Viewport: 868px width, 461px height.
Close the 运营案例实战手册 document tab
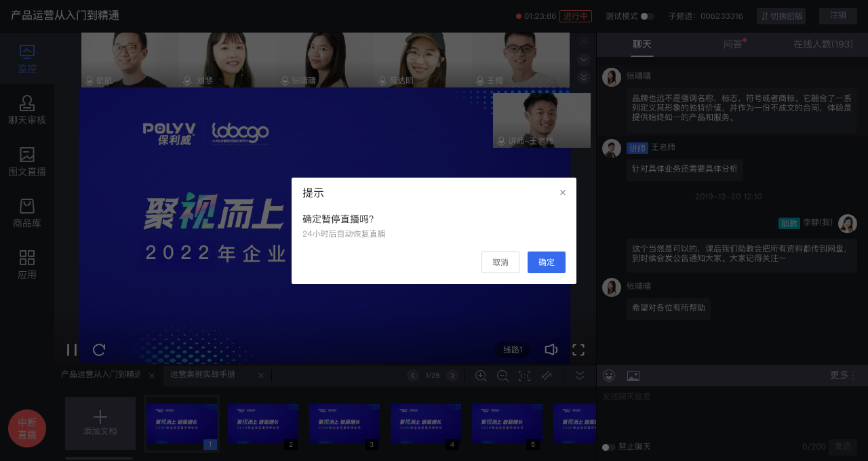pyautogui.click(x=261, y=376)
